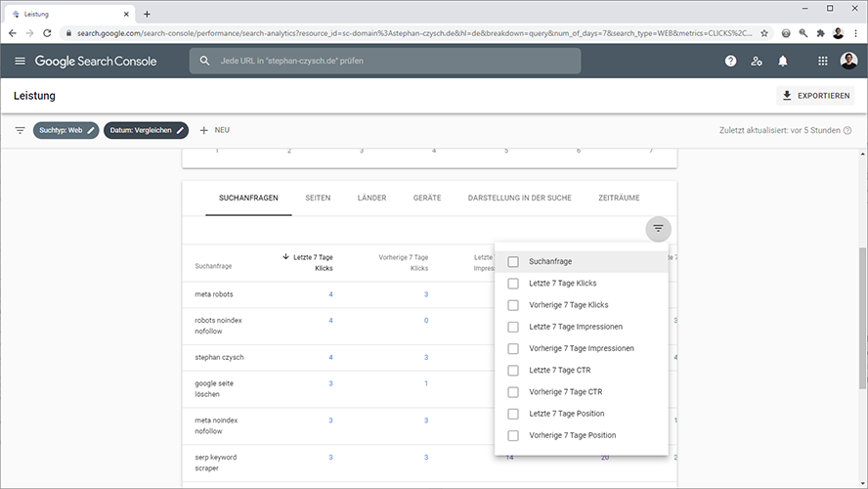The width and height of the screenshot is (868, 489).
Task: Click the search magnifier in URL inspection bar
Action: click(x=205, y=61)
